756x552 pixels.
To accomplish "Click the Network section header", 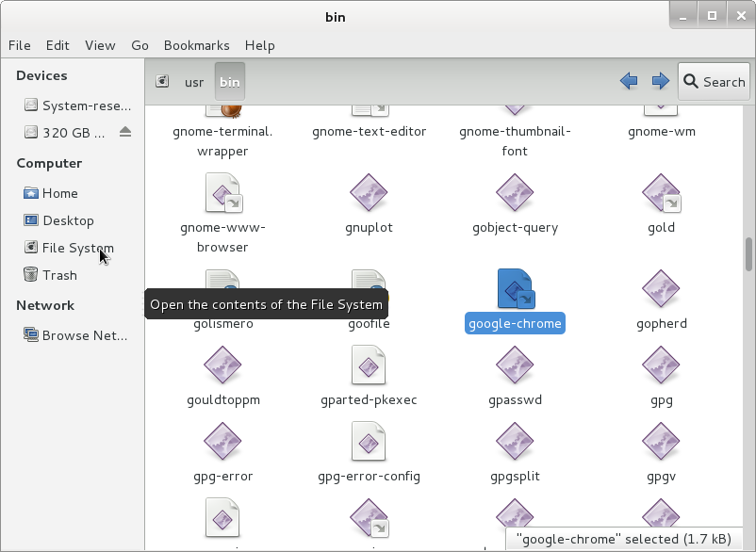I will (x=45, y=305).
